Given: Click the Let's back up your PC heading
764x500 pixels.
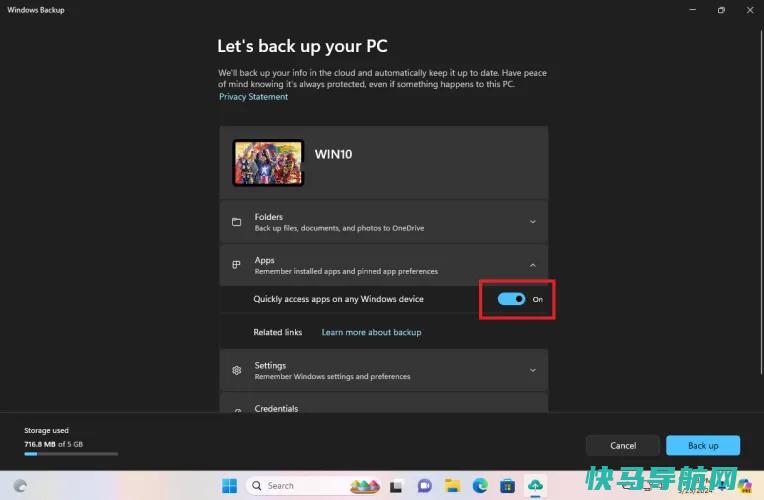Looking at the screenshot, I should (303, 46).
